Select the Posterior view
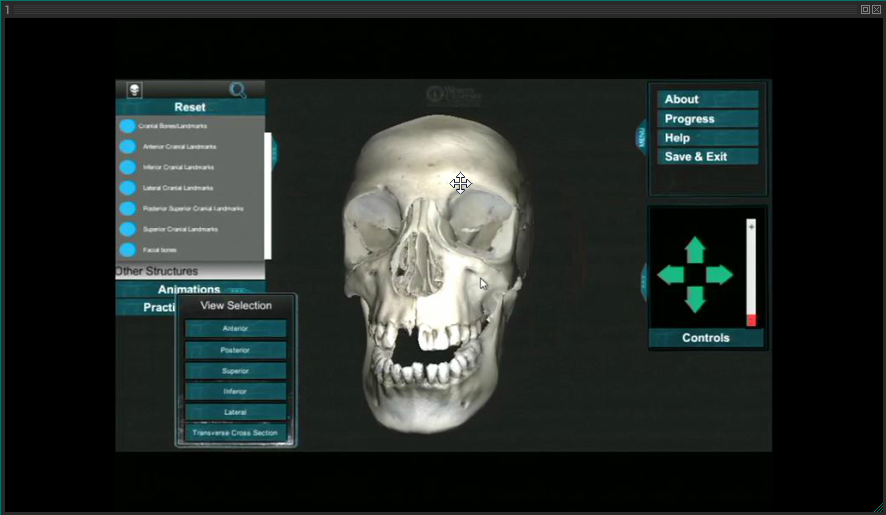Screen dimensions: 886x515 [235, 350]
